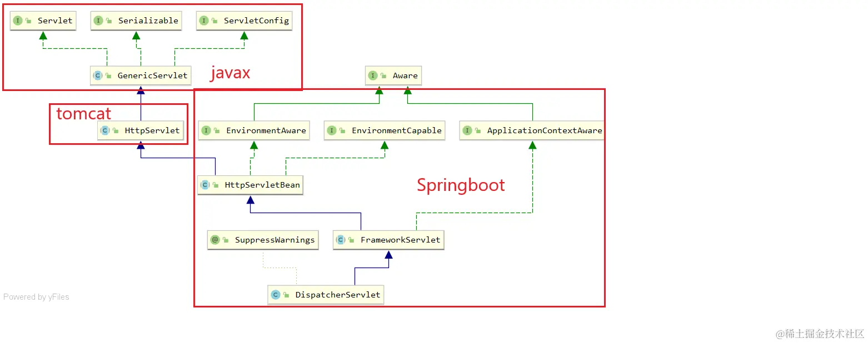
Task: Select the HttpServlet class node
Action: [141, 130]
